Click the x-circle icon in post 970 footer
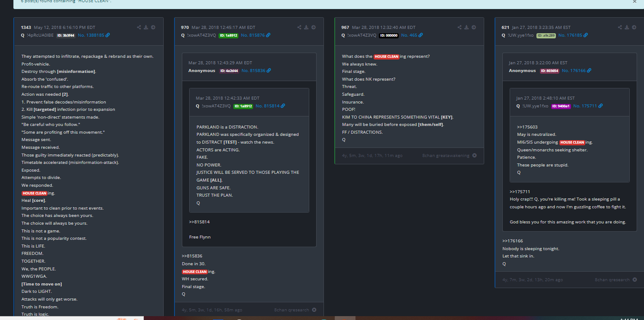 point(314,310)
